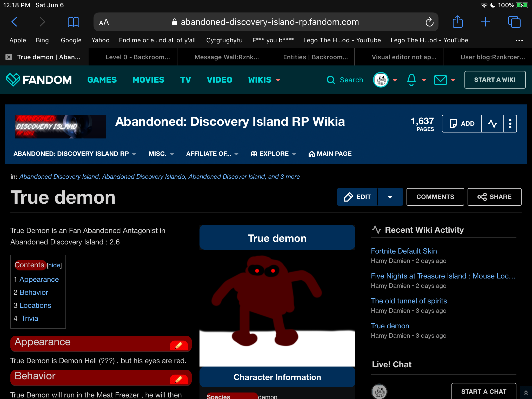
Task: Switch to the Level 0 Backrooms tab
Action: click(x=138, y=57)
